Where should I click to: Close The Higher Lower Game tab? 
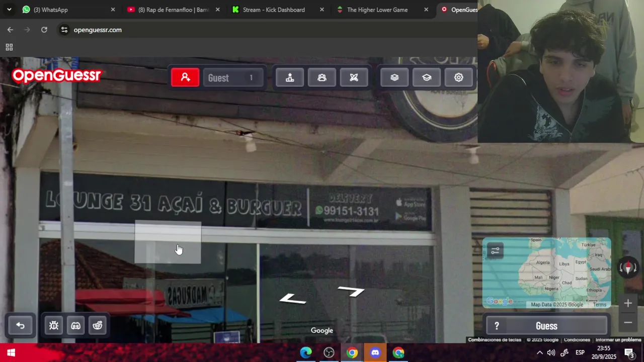pos(426,10)
